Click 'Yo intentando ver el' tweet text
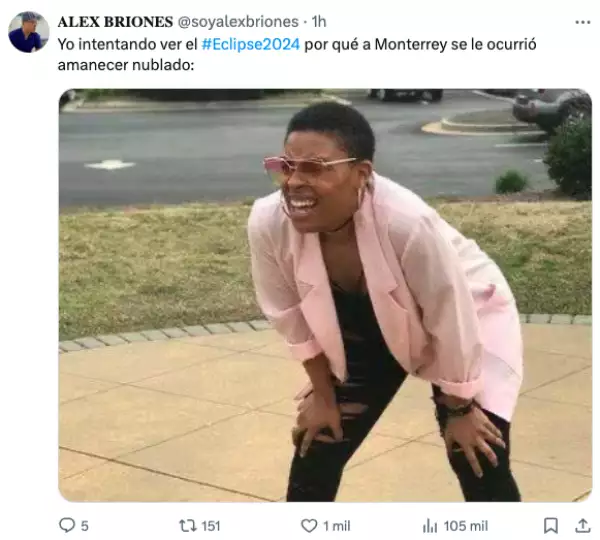Image resolution: width=600 pixels, height=540 pixels. coord(127,44)
